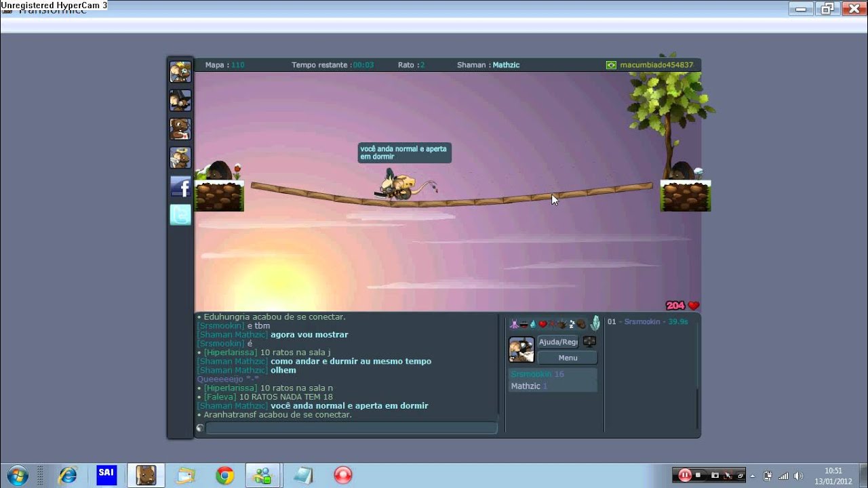Pause recording with the HyperCam pause button
This screenshot has width=868, height=488.
coord(685,475)
